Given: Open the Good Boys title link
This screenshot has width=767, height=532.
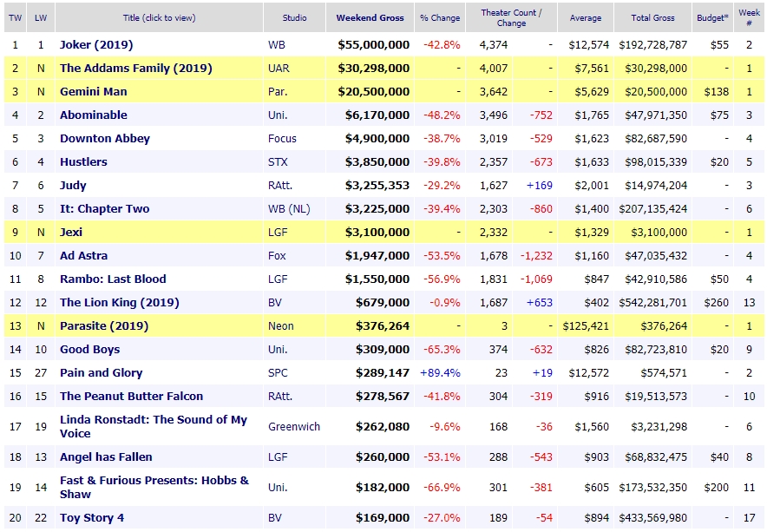Looking at the screenshot, I should pyautogui.click(x=90, y=350).
